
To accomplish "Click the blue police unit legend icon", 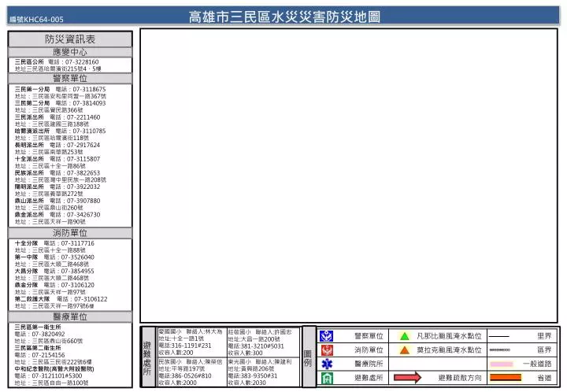I will click(326, 336).
